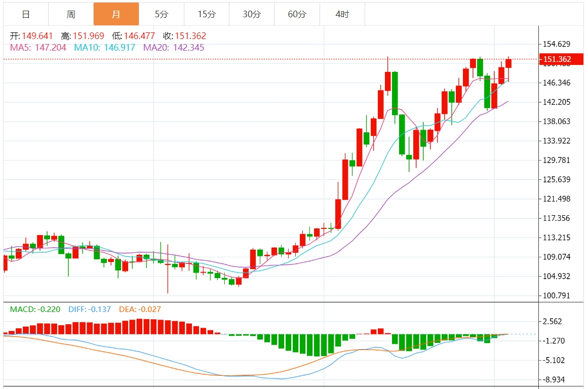Click the MA20: 142.345 indicator label

(174, 48)
